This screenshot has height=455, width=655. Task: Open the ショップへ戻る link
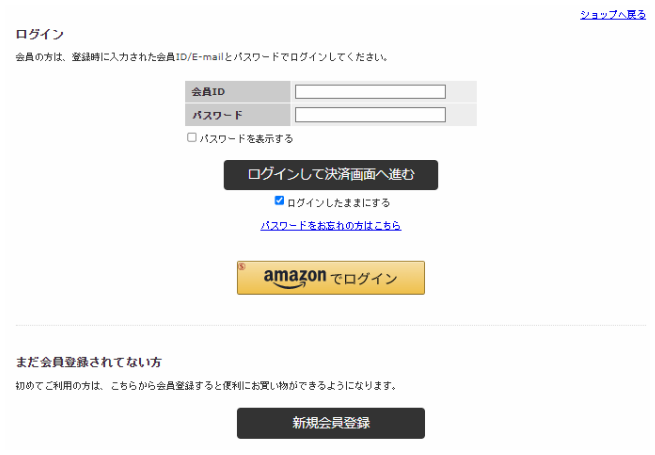pos(613,15)
